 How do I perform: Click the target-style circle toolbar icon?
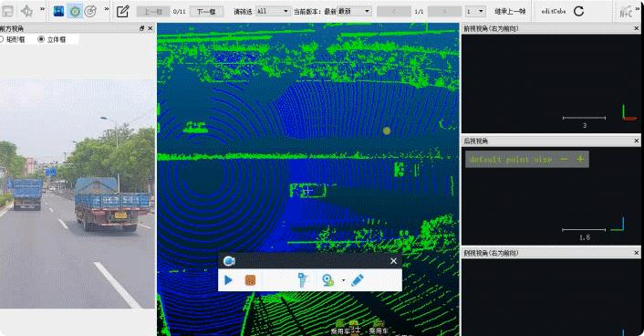tap(90, 11)
